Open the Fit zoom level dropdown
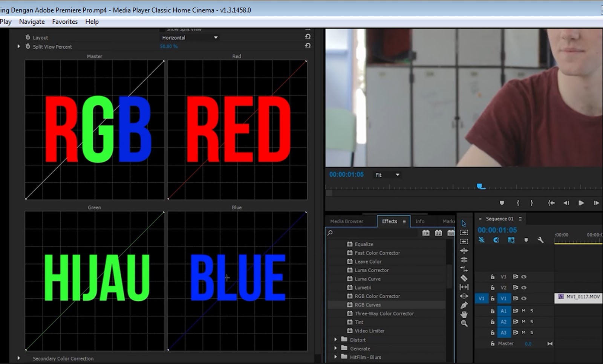This screenshot has width=603, height=364. click(387, 174)
